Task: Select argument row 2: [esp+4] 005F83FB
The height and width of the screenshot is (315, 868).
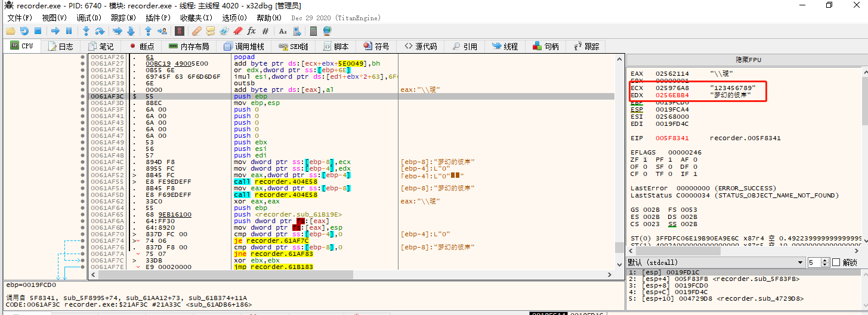Action: [744, 279]
